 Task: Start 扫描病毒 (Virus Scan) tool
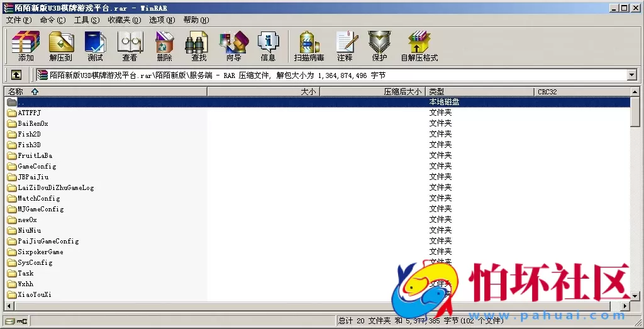[x=309, y=46]
